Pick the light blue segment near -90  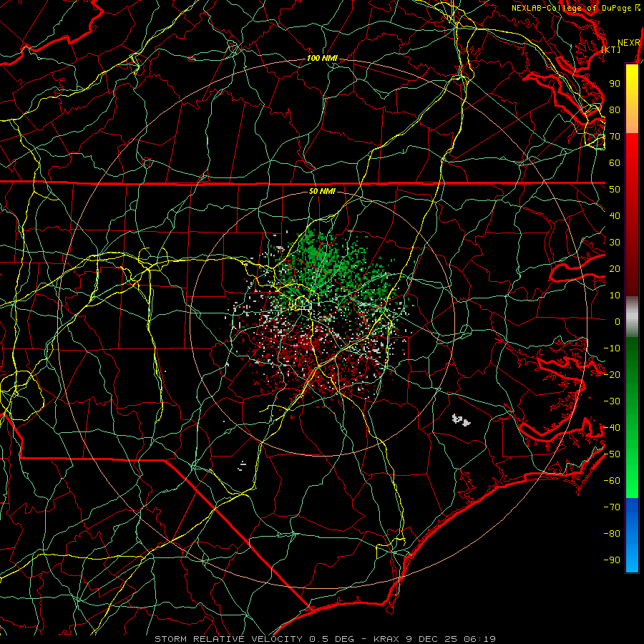(632, 559)
